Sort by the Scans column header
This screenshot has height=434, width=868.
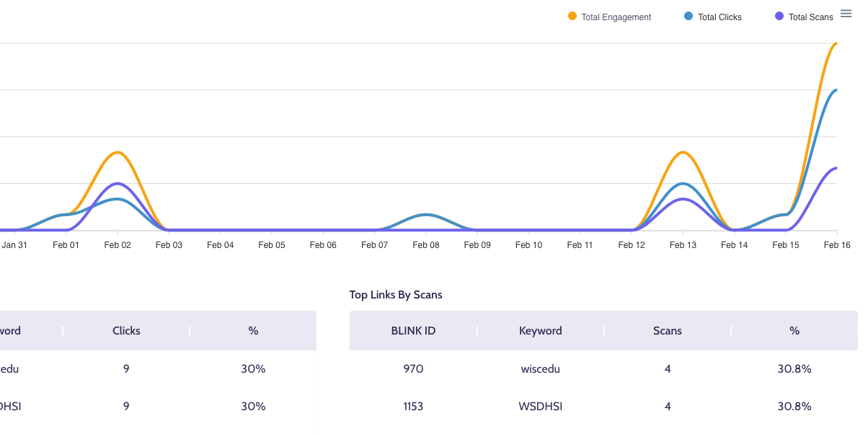[667, 331]
